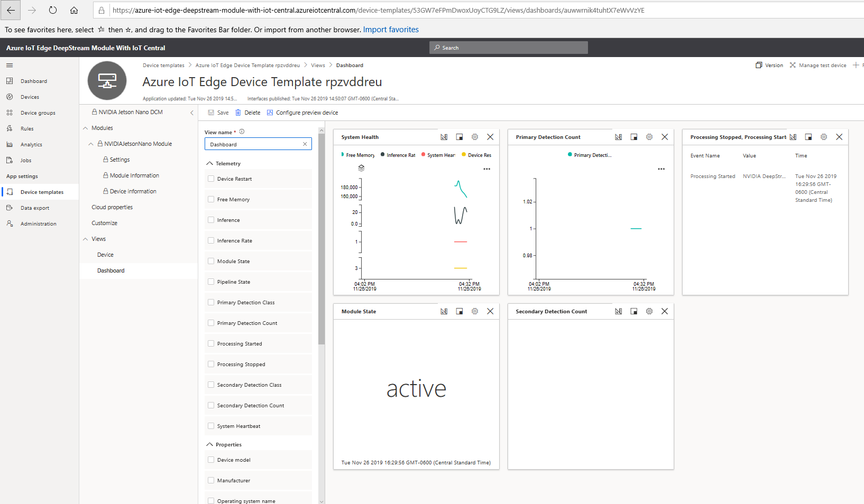Check the Module State checkbox
Viewport: 864px width, 504px height.
(x=212, y=261)
